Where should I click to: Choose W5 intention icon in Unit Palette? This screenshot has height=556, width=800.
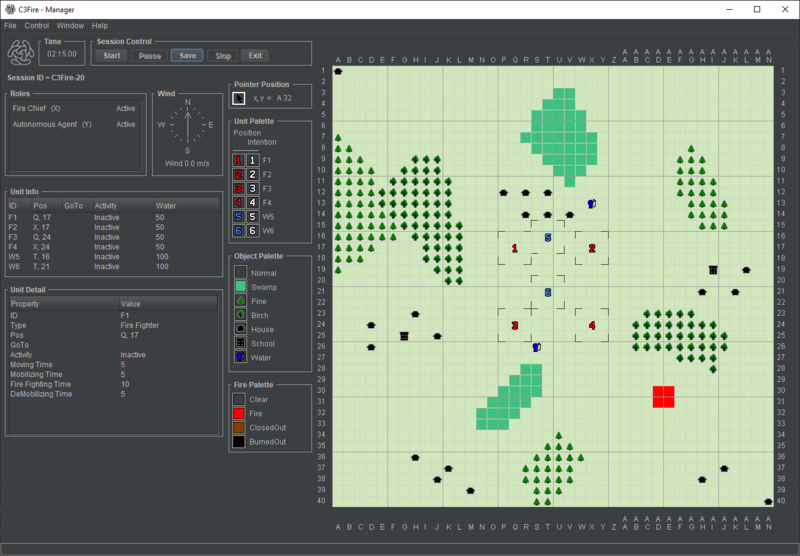pos(254,216)
